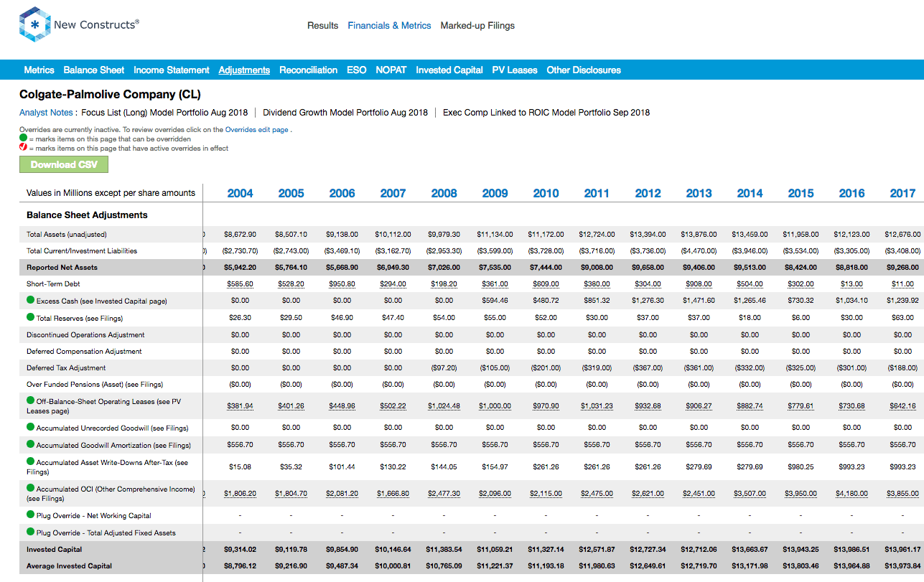Select Invested Capital value $13,663.67 for 2014
This screenshot has height=582, width=924.
(x=750, y=550)
